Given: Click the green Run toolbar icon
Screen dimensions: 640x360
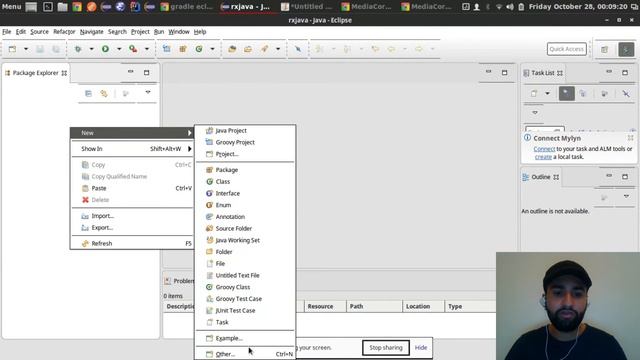Looking at the screenshot, I should pyautogui.click(x=105, y=49).
